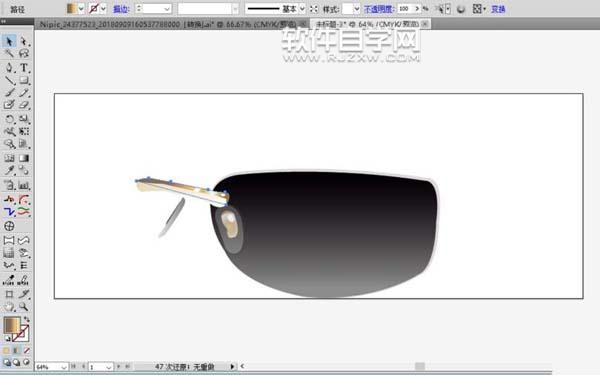Swap fill and stroke colors
Screen dimensions: 600x375
tap(26, 319)
